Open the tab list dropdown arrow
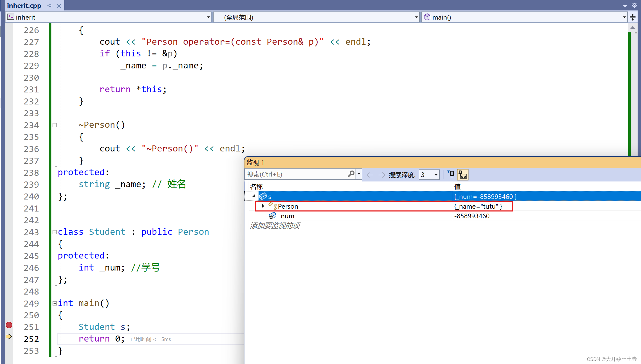 625,6
